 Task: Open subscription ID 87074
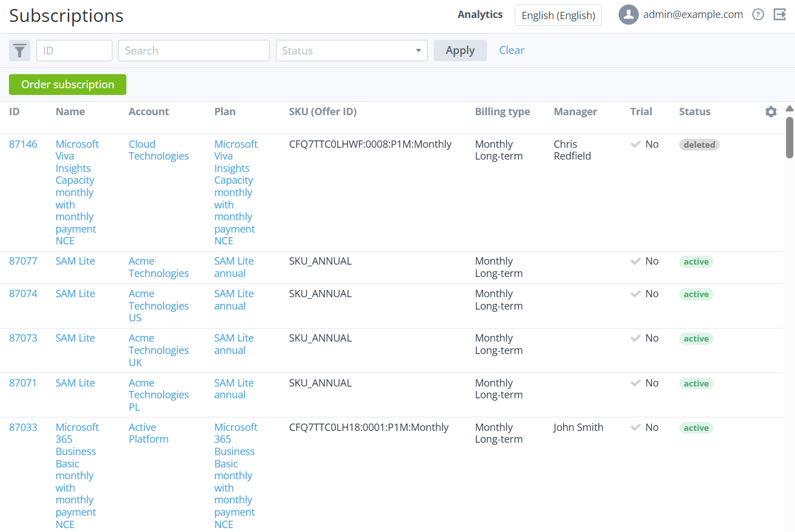pos(23,294)
